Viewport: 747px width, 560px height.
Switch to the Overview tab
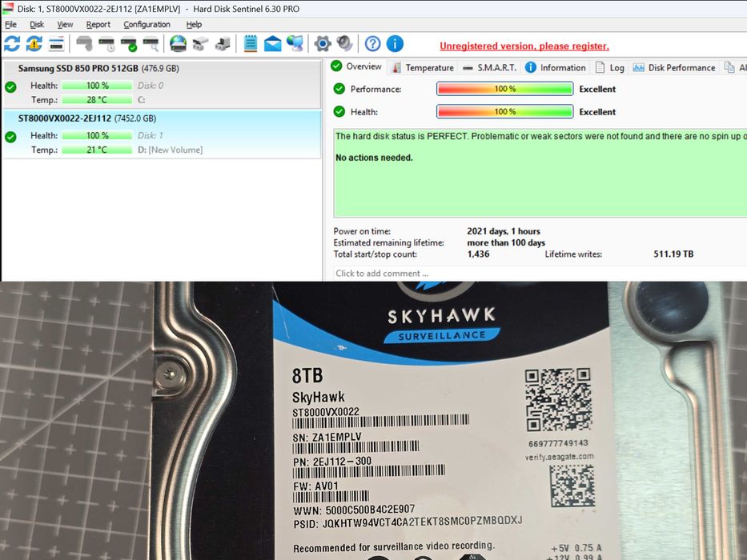pos(357,66)
